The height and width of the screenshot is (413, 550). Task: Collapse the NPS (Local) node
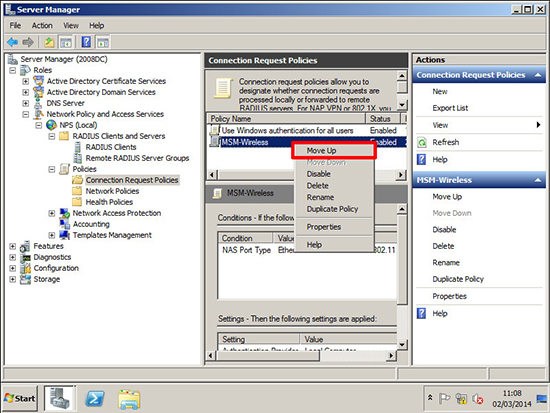tap(39, 125)
